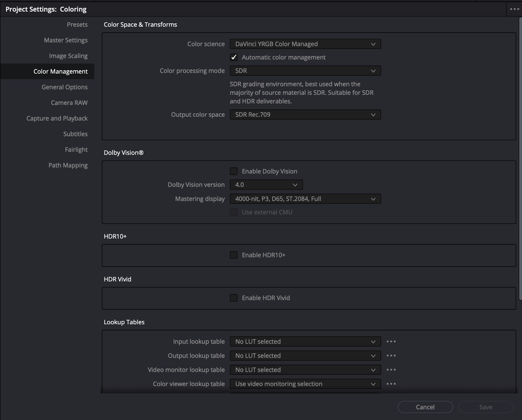Image resolution: width=522 pixels, height=420 pixels.
Task: Go to General Options page
Action: tap(65, 87)
